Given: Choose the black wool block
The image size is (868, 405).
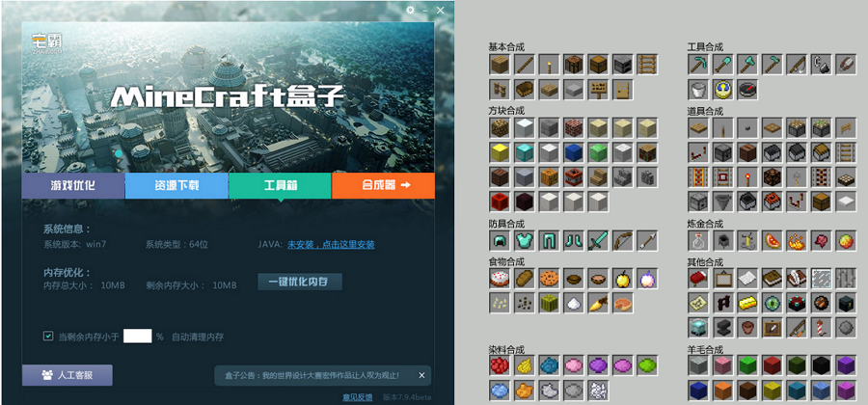Looking at the screenshot, I should [x=821, y=365].
